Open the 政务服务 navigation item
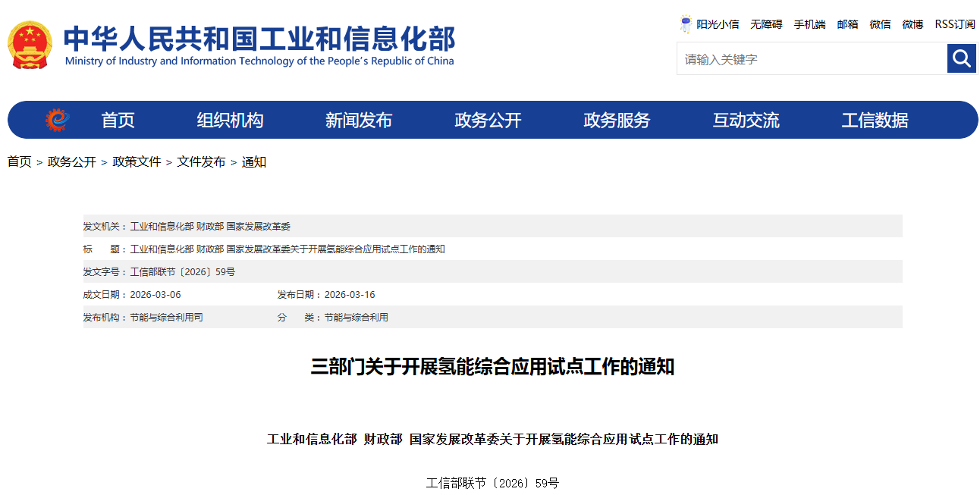The image size is (980, 495). point(617,120)
